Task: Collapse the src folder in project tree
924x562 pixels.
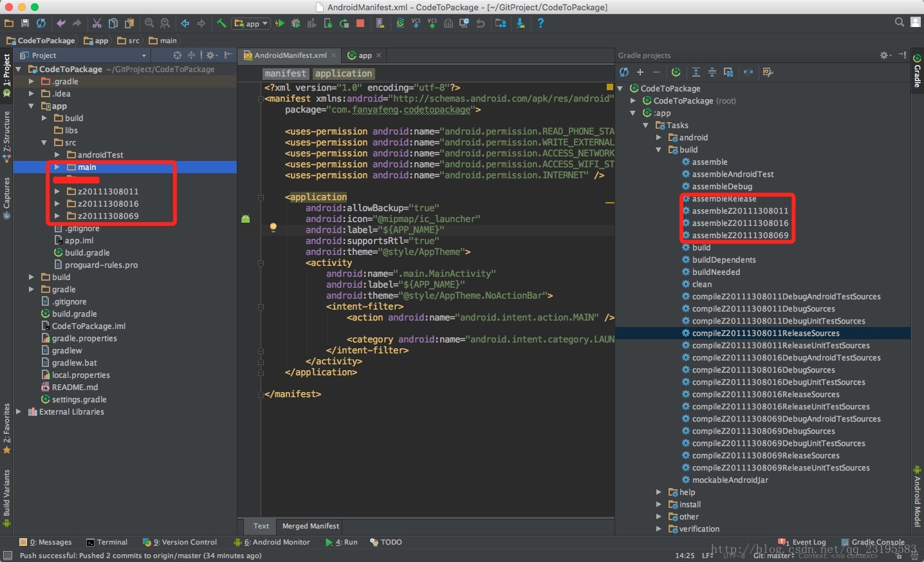Action: click(44, 143)
